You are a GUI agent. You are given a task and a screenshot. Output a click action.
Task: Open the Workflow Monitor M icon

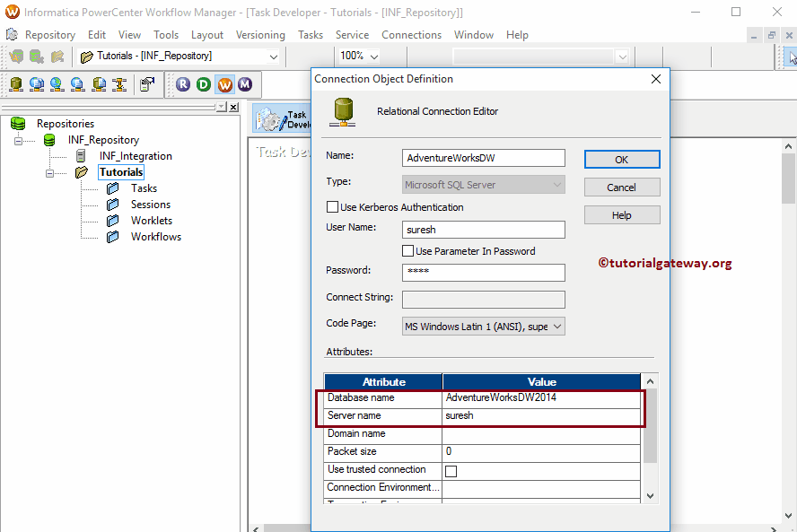click(x=244, y=83)
